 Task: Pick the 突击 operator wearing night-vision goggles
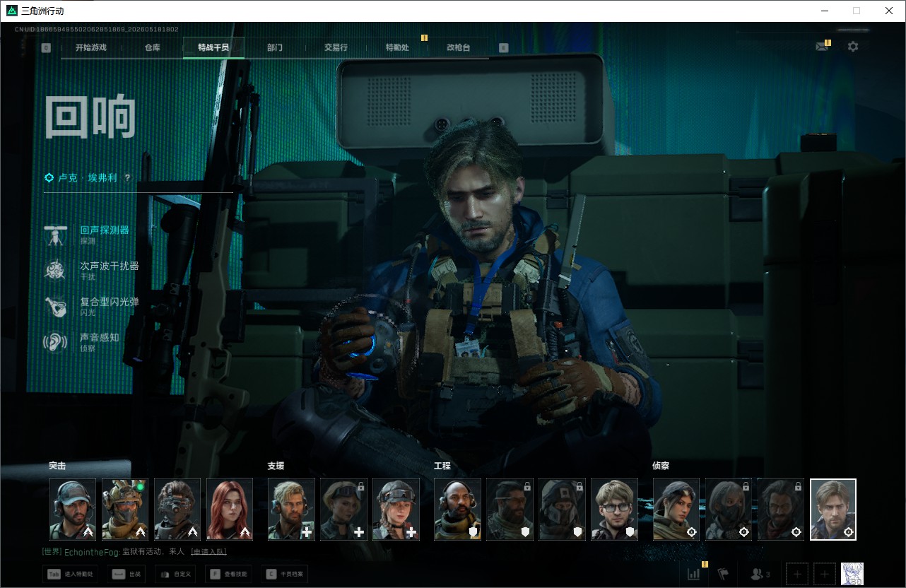177,510
